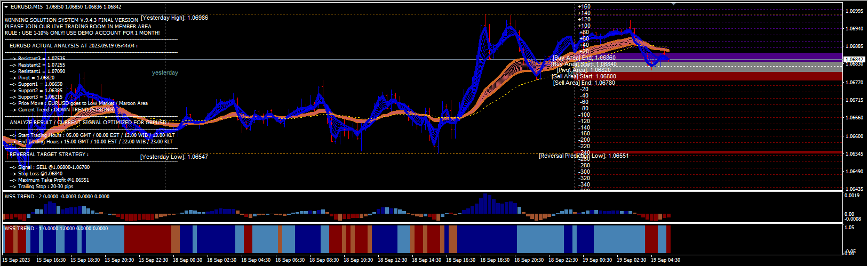The height and width of the screenshot is (267, 868).
Task: Click the teal 'yesterday' text label on chart
Action: click(x=165, y=72)
